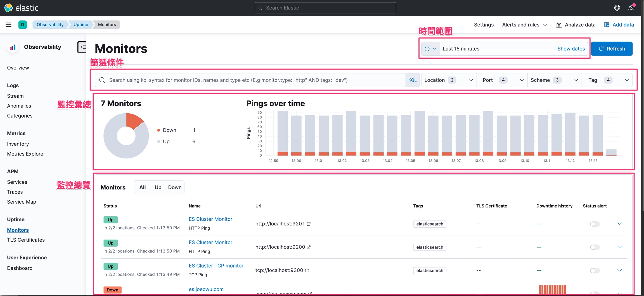
Task: Toggle the KQL syntax button
Action: pyautogui.click(x=412, y=80)
